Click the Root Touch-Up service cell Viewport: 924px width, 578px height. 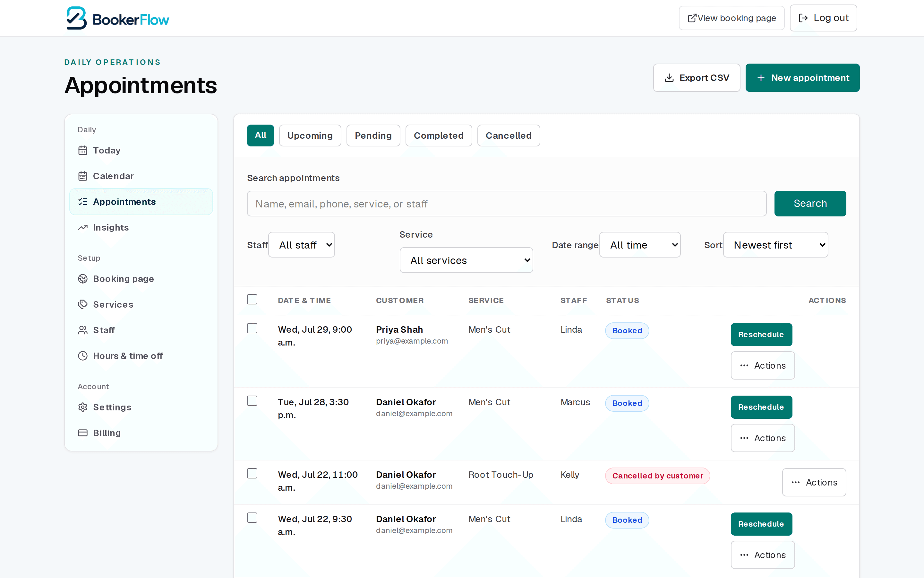[x=501, y=475]
